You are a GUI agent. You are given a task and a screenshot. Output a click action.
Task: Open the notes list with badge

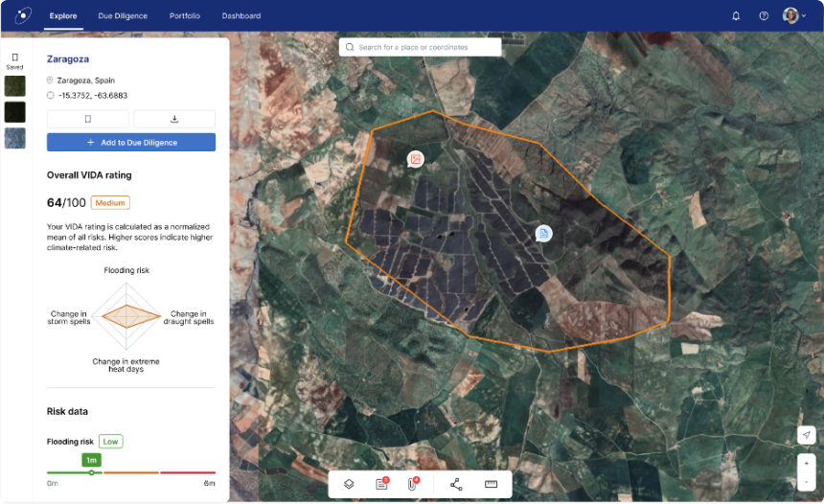point(381,484)
